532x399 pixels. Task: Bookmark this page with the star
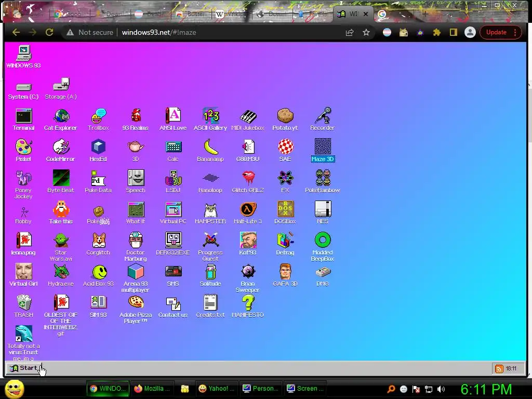point(366,32)
